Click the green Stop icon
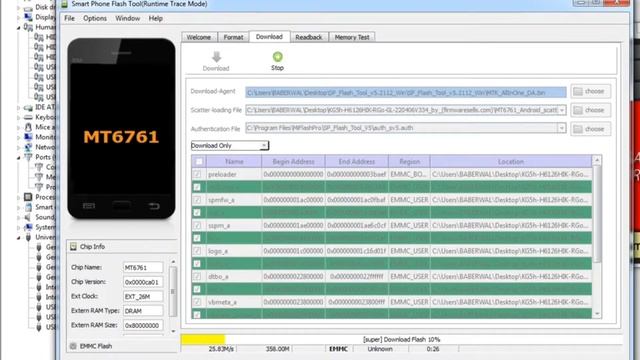The width and height of the screenshot is (640, 360). (x=278, y=57)
